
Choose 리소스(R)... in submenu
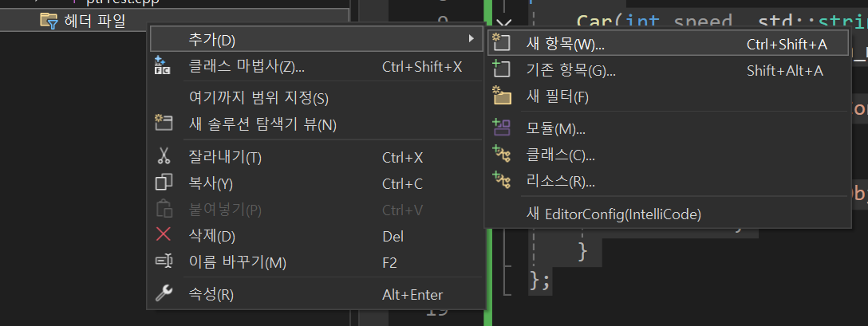click(x=668, y=181)
